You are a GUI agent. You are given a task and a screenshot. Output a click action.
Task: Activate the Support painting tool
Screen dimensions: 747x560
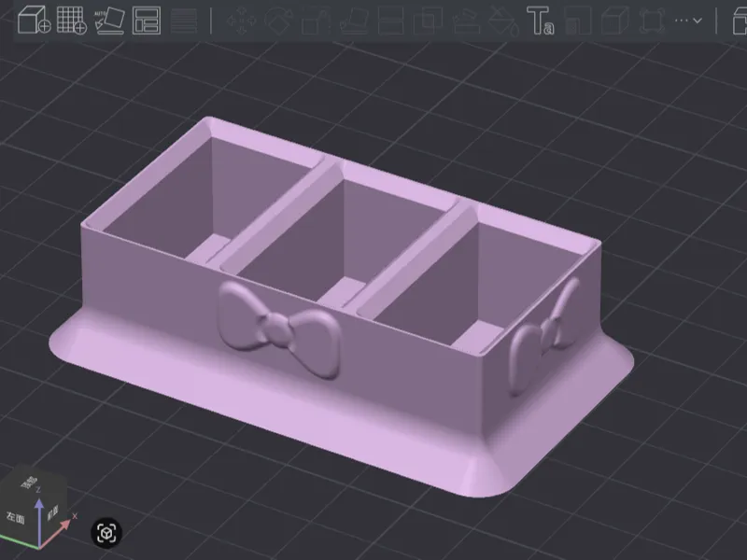point(466,21)
